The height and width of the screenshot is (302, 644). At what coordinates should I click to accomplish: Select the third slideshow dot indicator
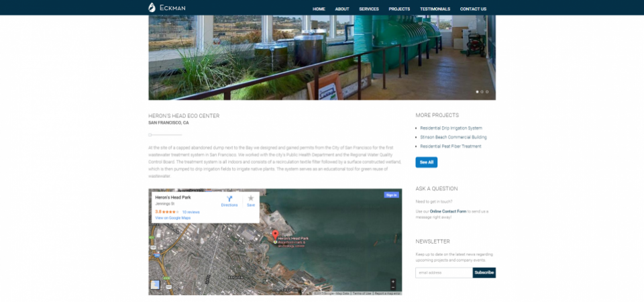[x=487, y=92]
